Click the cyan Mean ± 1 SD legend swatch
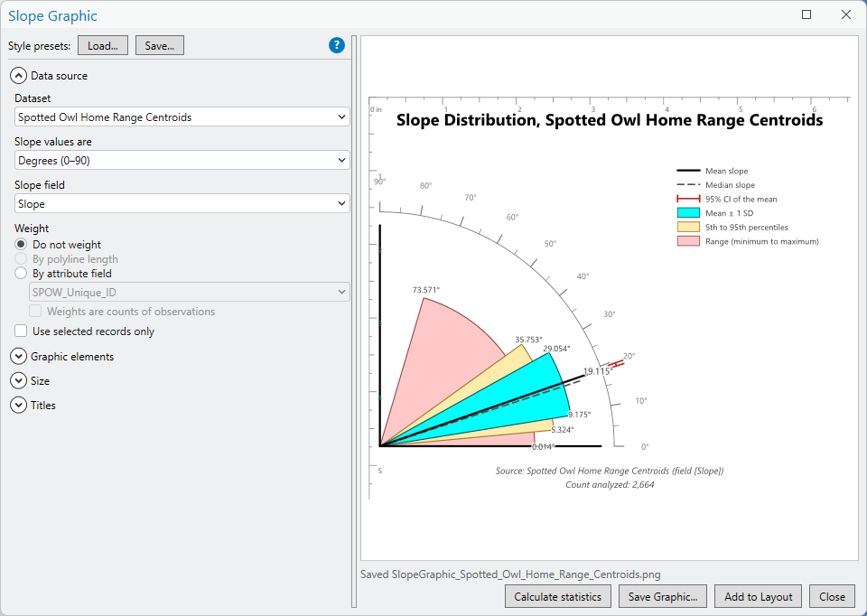This screenshot has height=616, width=867. coord(688,213)
